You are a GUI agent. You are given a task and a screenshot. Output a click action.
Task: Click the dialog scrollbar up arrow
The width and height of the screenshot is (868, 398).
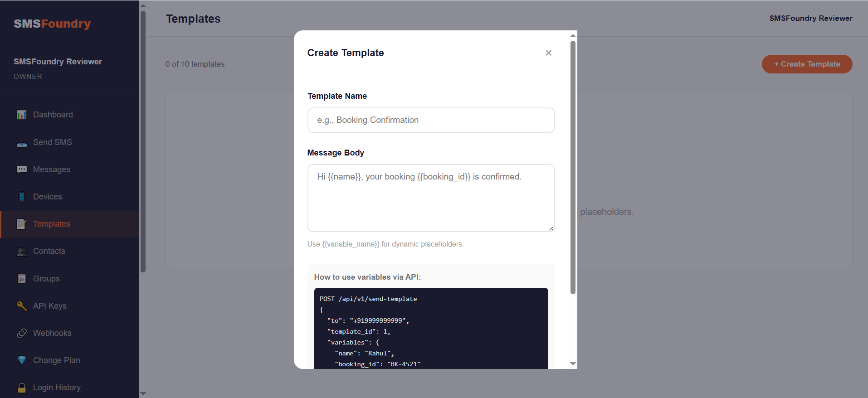click(573, 35)
